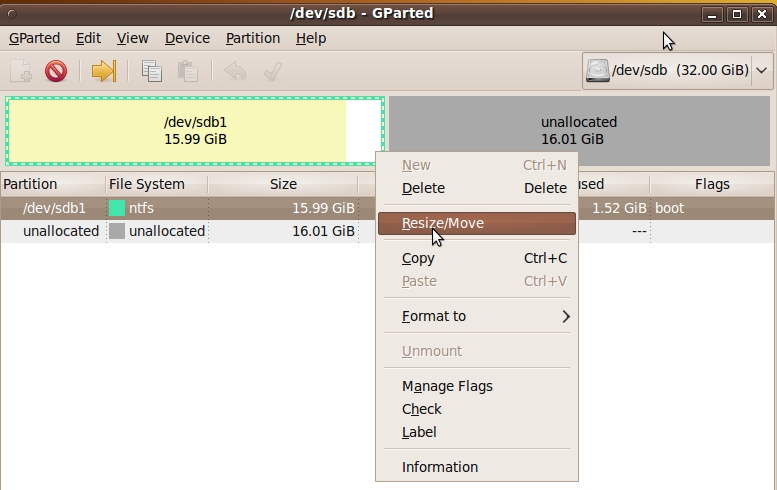The image size is (777, 490).
Task: Click the Resize/Move toolbar arrow icon
Action: pyautogui.click(x=104, y=71)
